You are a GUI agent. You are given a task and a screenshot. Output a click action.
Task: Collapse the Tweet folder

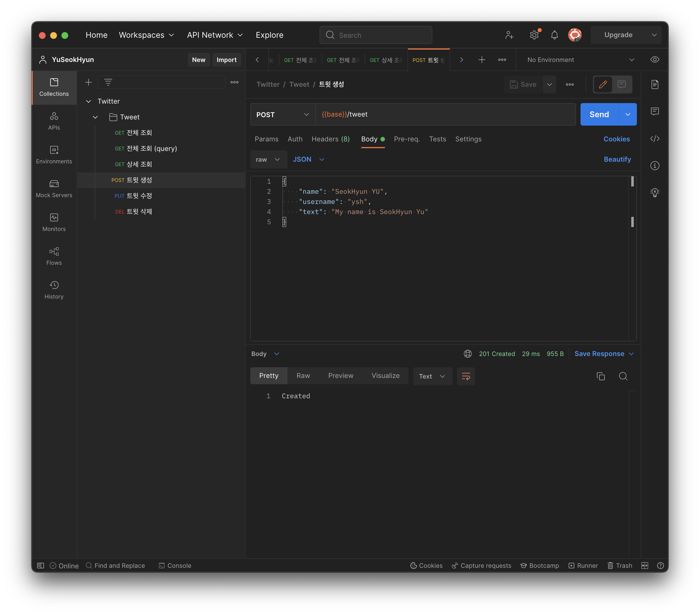95,117
